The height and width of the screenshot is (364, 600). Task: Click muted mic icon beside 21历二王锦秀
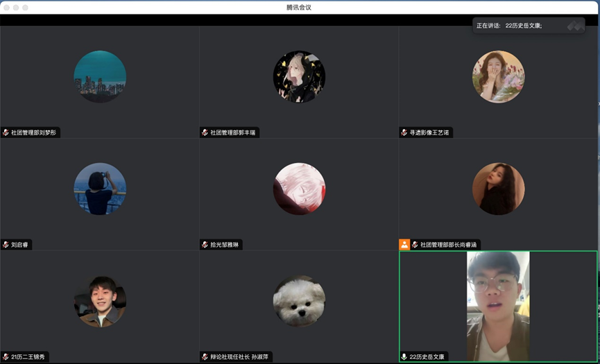(x=6, y=357)
